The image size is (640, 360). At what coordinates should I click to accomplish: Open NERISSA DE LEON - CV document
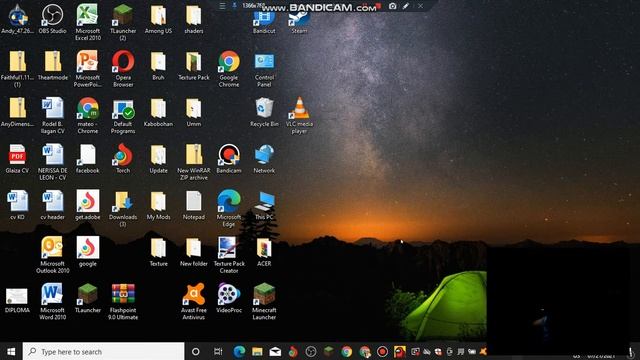(x=53, y=162)
